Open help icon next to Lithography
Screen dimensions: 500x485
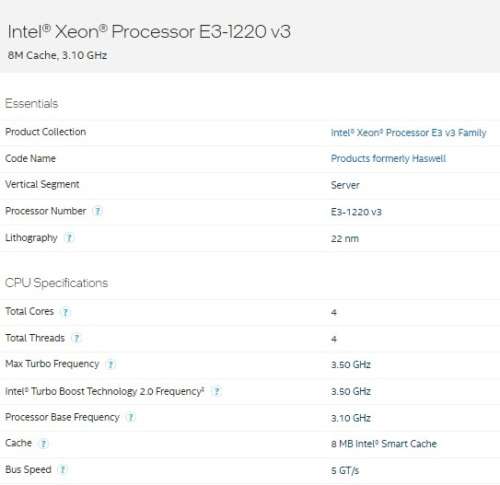[69, 238]
